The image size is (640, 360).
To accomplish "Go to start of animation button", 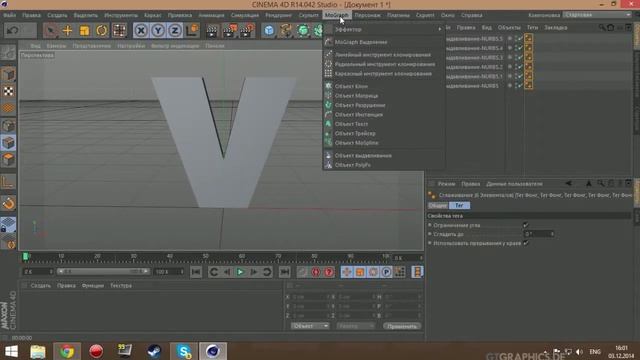I will (x=196, y=272).
